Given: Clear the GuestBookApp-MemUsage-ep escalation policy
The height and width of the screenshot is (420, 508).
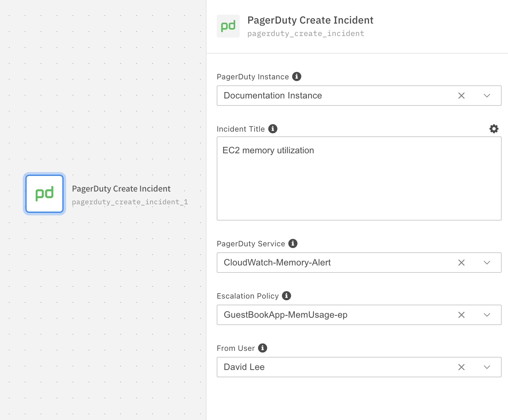Looking at the screenshot, I should click(x=461, y=315).
